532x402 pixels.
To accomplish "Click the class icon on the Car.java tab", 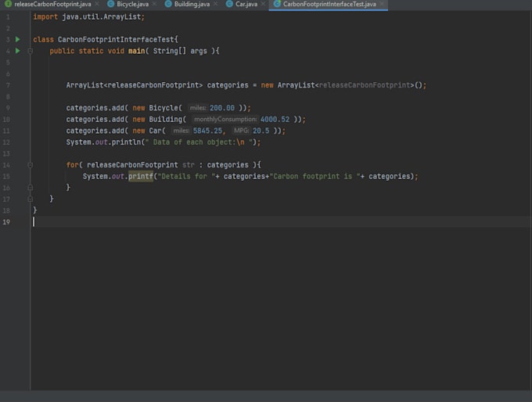I will tap(229, 4).
